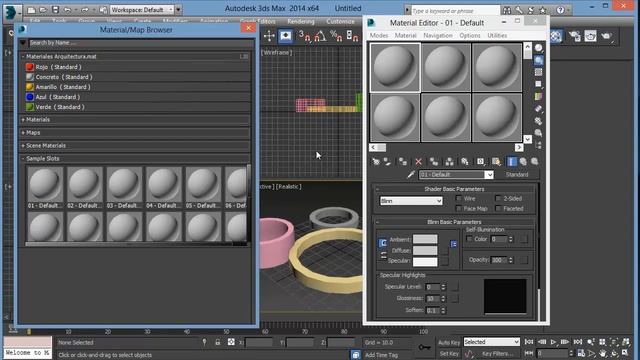Screen dimensions: 640x360
Task: Click Assign Material to Selection icon
Action: [403, 162]
